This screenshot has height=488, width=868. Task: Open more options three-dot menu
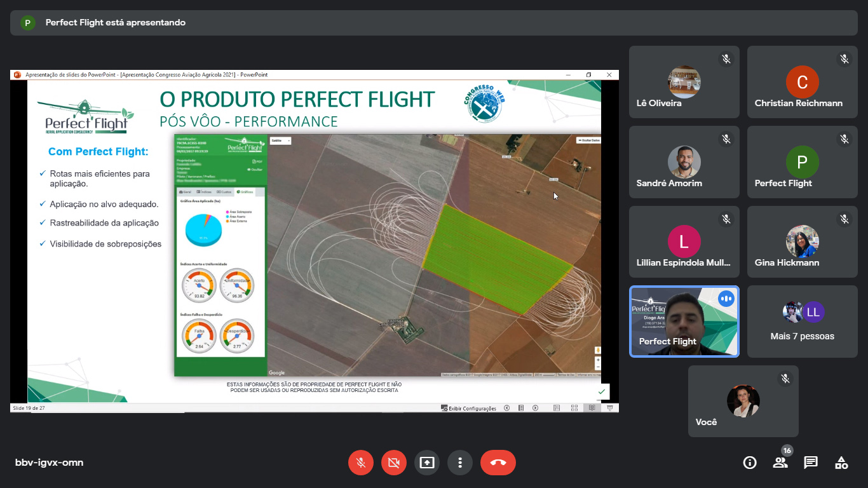[460, 463]
